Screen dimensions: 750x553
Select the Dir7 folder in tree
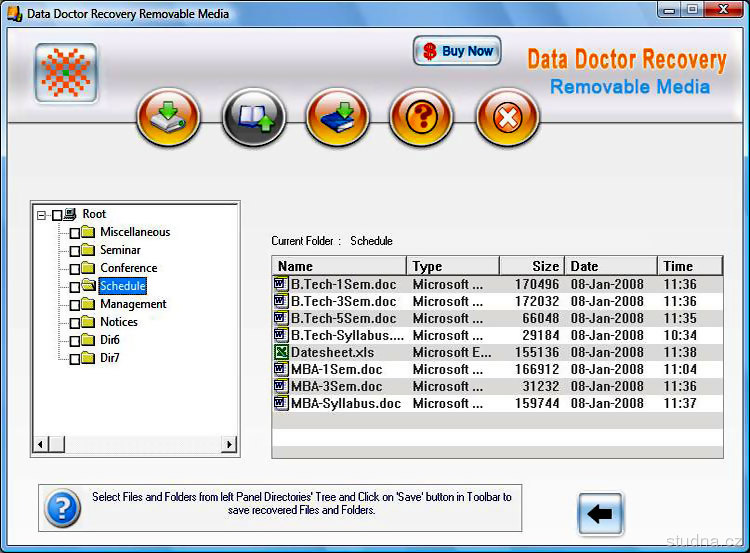point(110,358)
